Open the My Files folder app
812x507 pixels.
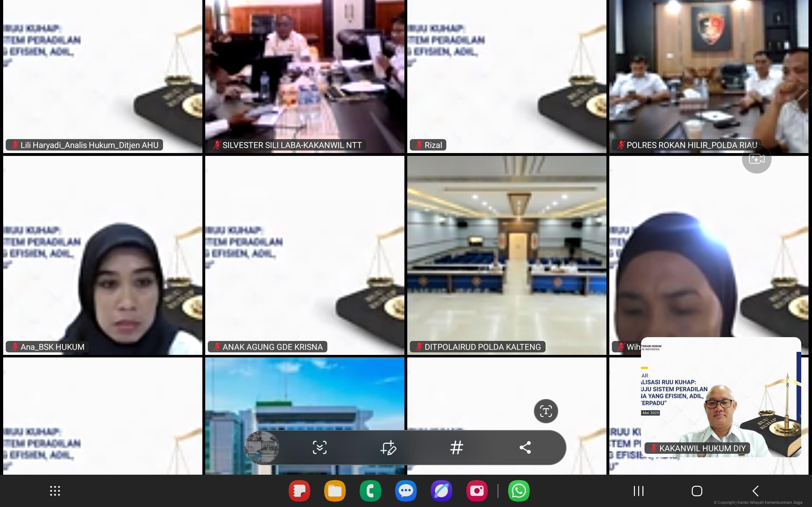click(335, 491)
